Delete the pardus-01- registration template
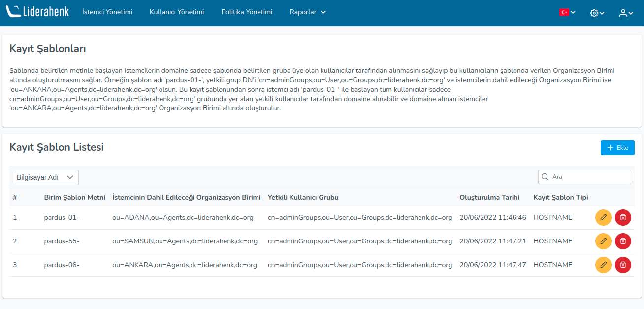The height and width of the screenshot is (309, 644). point(623,217)
